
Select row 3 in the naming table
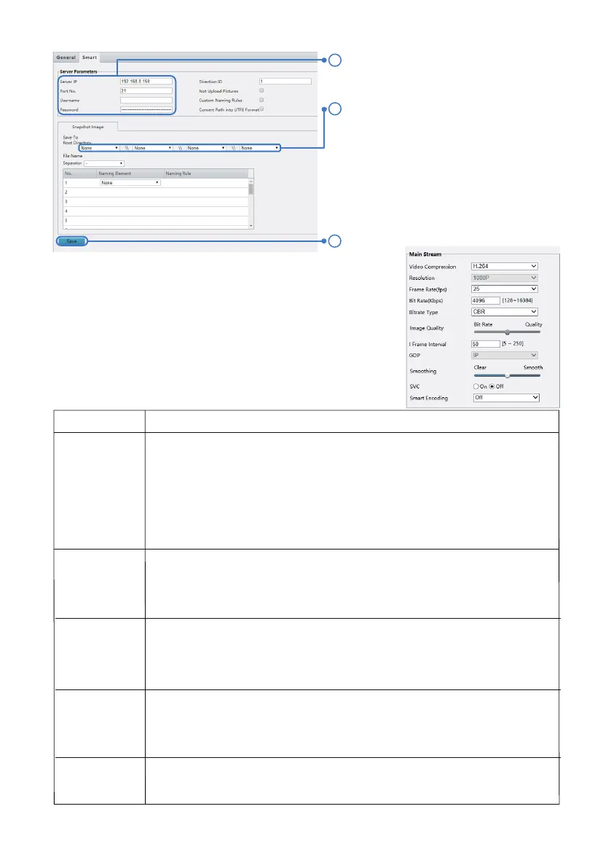156,201
